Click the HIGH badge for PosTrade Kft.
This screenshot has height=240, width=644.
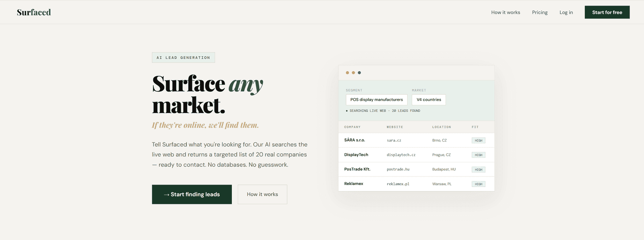[479, 170]
